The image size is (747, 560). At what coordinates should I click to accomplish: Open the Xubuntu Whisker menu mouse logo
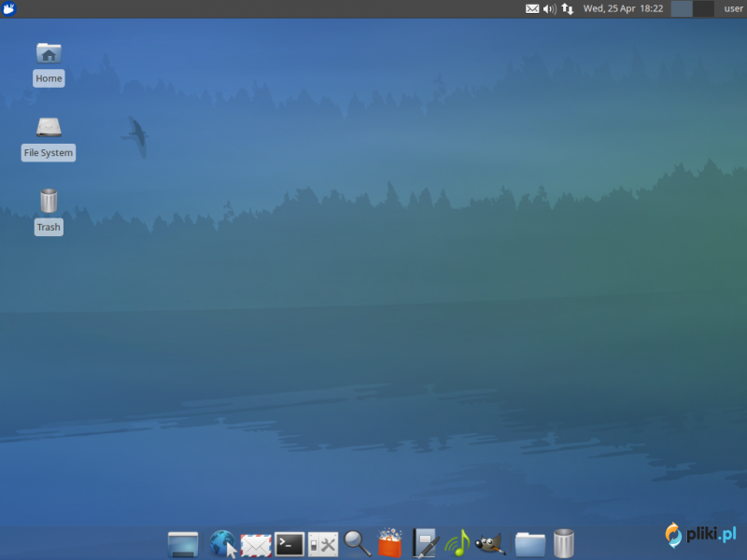(x=8, y=8)
